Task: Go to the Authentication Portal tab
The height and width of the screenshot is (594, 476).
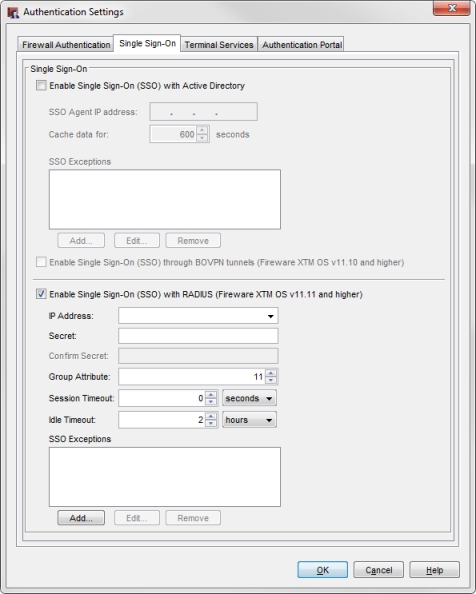Action: (302, 45)
